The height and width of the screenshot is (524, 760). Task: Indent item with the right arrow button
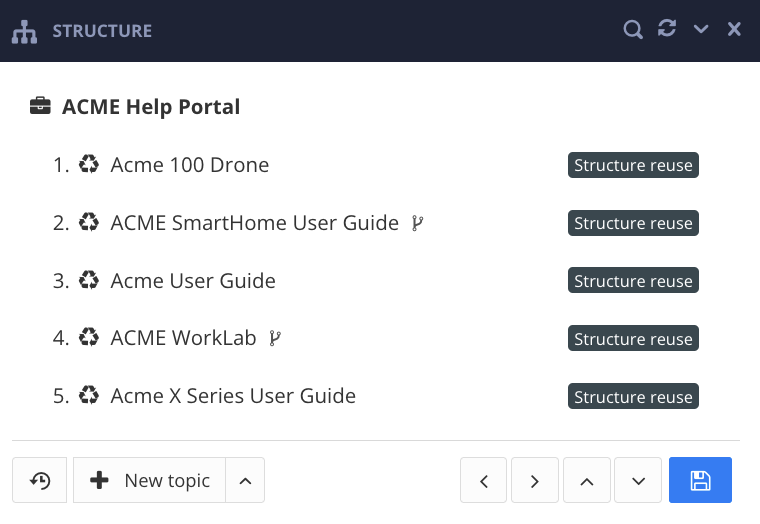(536, 481)
